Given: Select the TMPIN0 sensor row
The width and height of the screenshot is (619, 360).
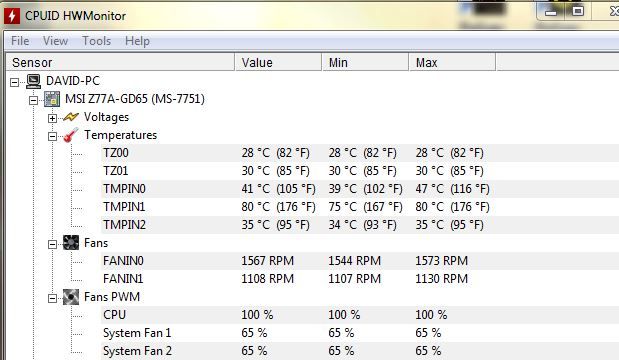Looking at the screenshot, I should [360, 189].
